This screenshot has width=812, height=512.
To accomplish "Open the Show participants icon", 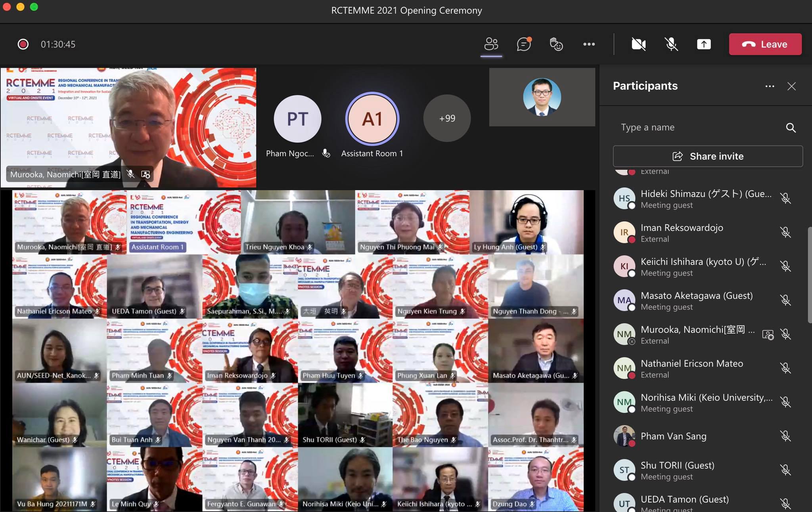I will (x=491, y=44).
